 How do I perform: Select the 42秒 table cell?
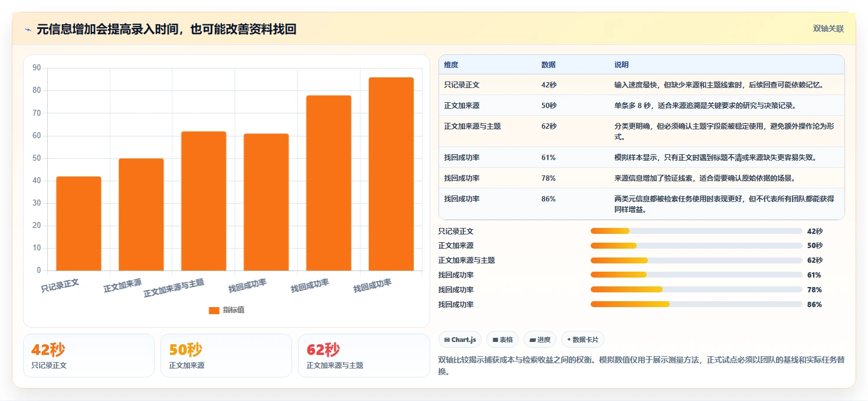[549, 85]
